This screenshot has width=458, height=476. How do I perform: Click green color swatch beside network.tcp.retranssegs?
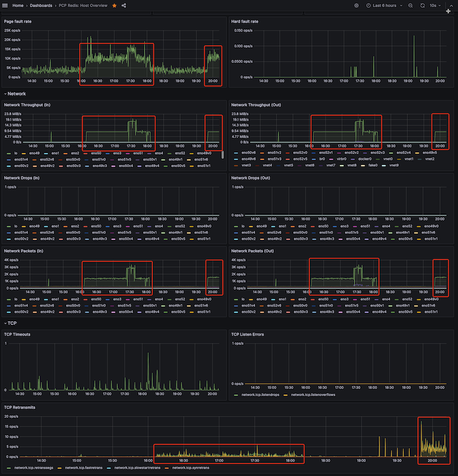coord(8,468)
